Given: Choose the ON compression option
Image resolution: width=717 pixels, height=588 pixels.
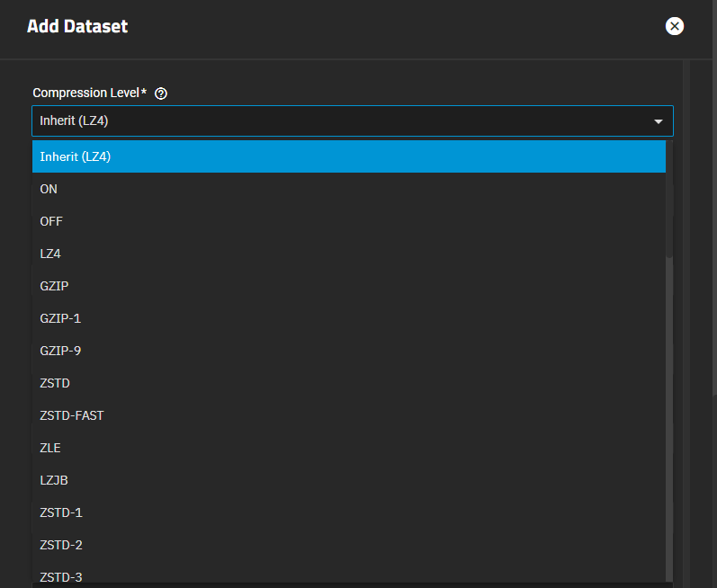Looking at the screenshot, I should (x=349, y=189).
